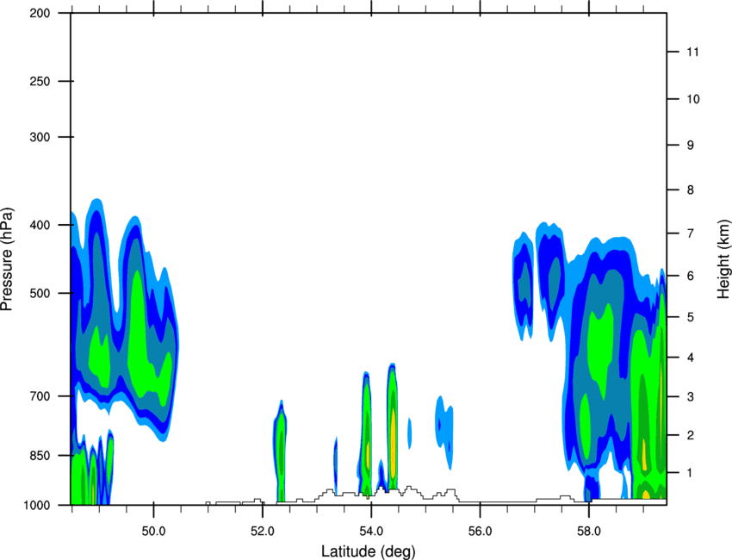
Task: Click the 54.0 latitude tick label
Action: 371,532
